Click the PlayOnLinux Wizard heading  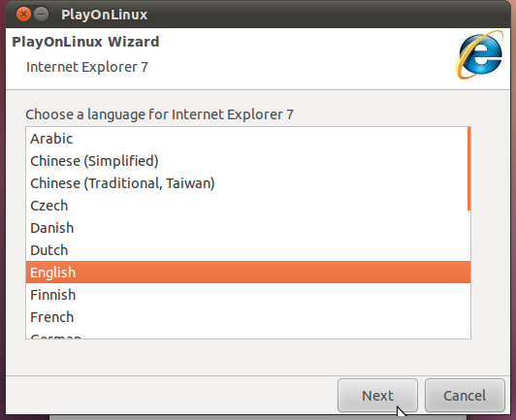click(x=85, y=42)
